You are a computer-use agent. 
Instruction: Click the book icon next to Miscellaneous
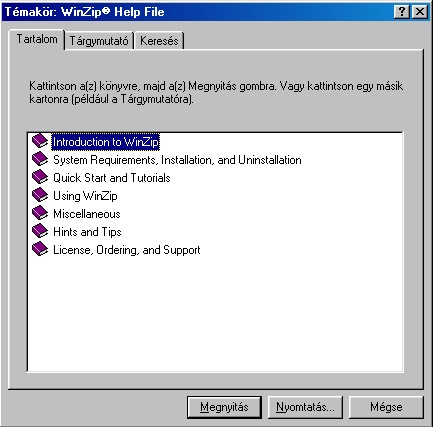coord(40,213)
